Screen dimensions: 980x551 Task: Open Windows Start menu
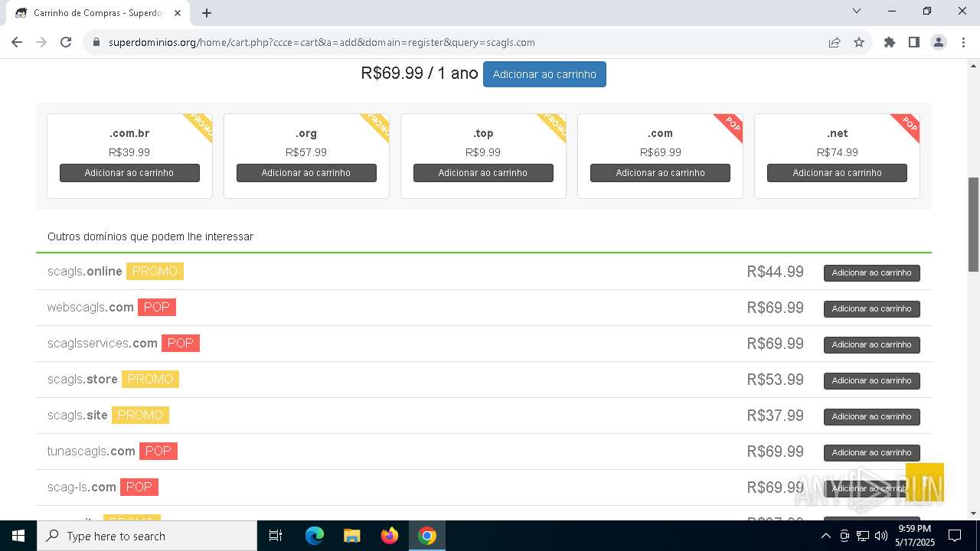pos(18,536)
